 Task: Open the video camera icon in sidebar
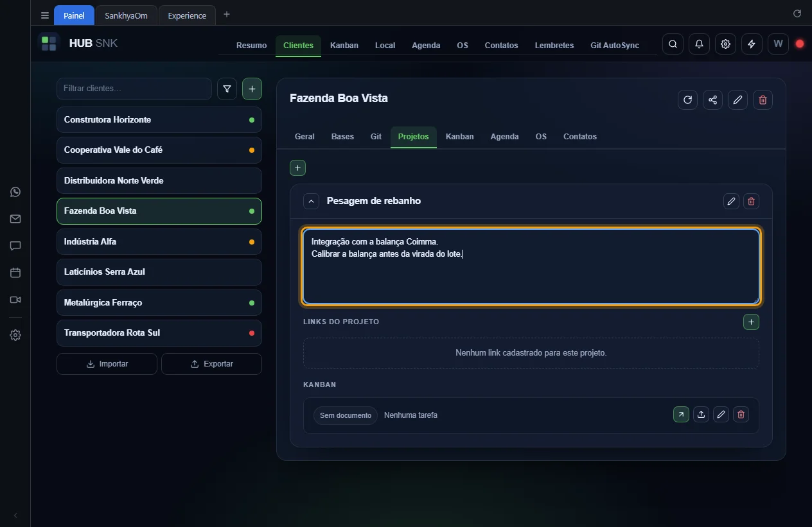click(15, 300)
